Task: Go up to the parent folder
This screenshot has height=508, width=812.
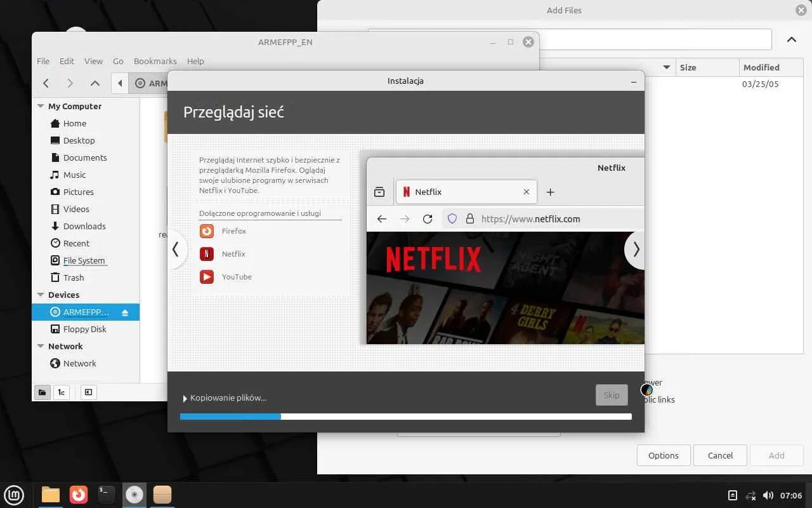Action: [x=95, y=83]
